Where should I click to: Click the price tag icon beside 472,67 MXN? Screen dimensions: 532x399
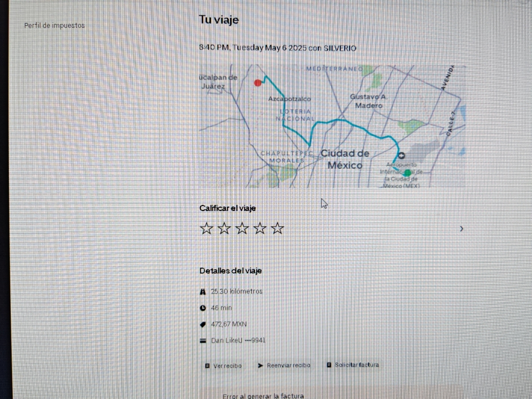pos(203,325)
